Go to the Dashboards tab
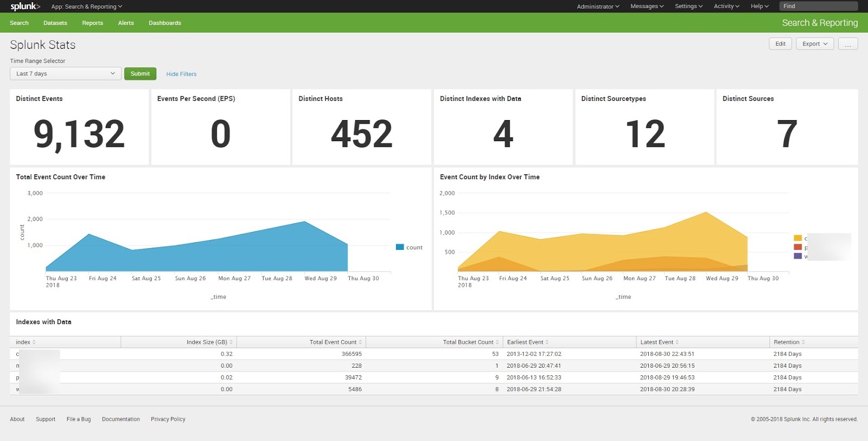868x441 pixels. click(164, 23)
